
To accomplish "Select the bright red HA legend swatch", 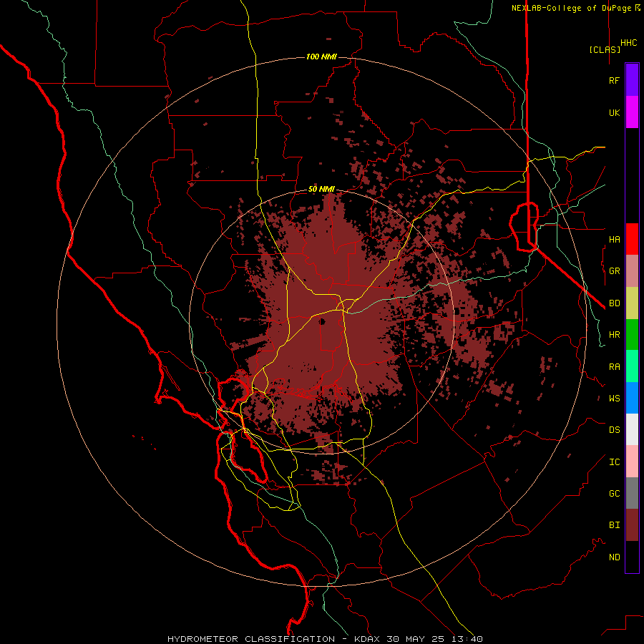I will [632, 239].
